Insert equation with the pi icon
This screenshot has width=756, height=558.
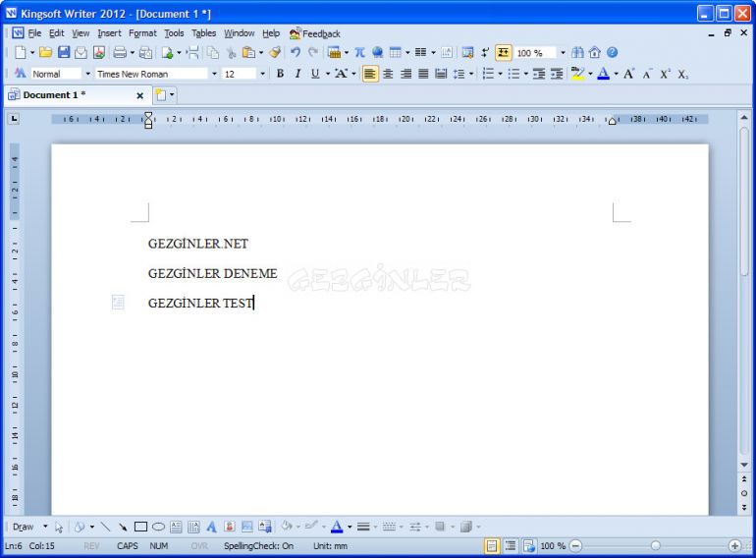click(x=359, y=53)
